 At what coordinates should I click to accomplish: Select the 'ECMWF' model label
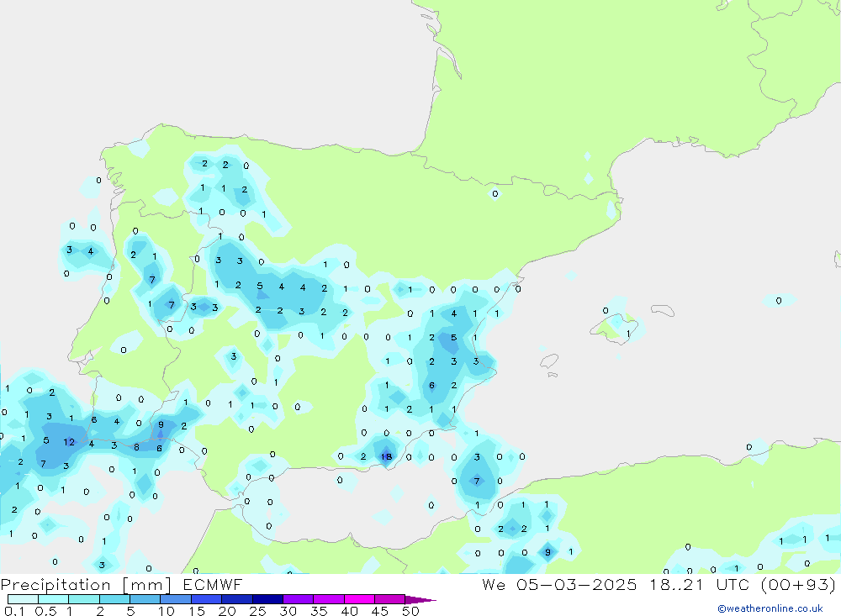[x=213, y=585]
